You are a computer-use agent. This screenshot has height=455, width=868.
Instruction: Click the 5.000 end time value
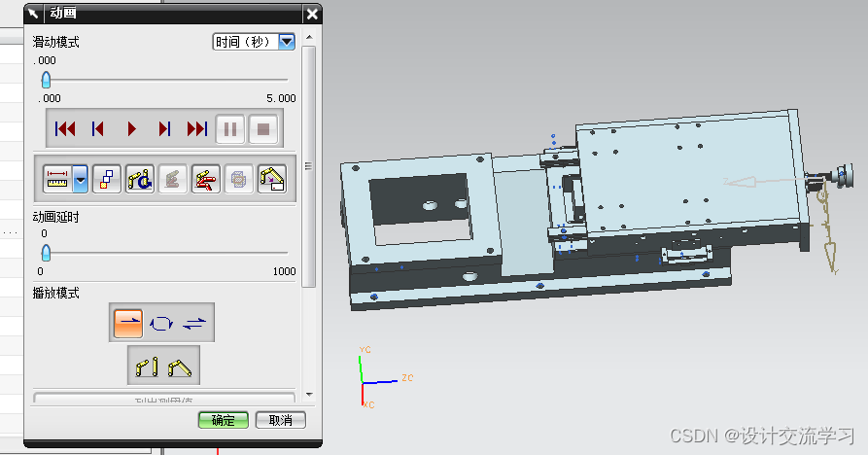[281, 98]
